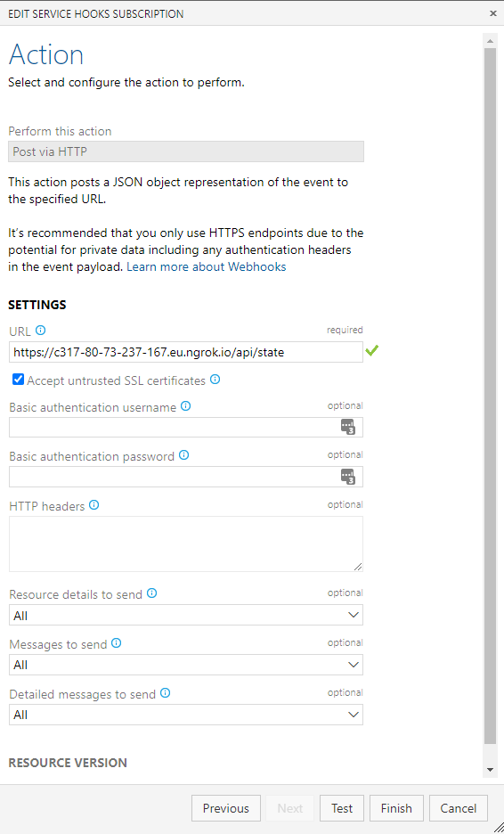Click the Test button
The width and height of the screenshot is (504, 834).
(342, 808)
